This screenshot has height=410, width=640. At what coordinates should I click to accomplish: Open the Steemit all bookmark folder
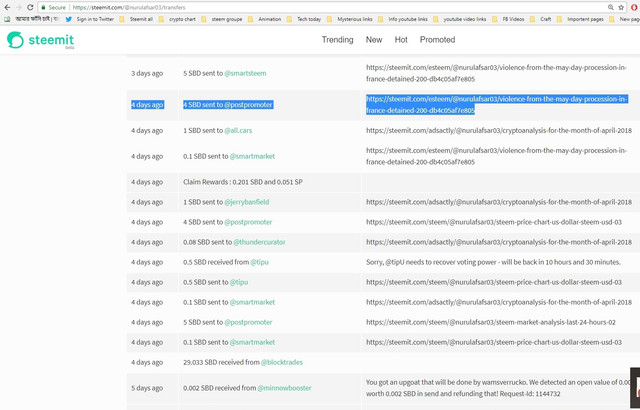pyautogui.click(x=136, y=19)
